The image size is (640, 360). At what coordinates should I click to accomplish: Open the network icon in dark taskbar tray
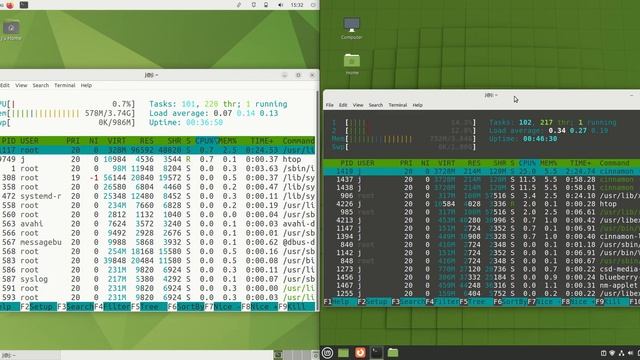coord(621,353)
